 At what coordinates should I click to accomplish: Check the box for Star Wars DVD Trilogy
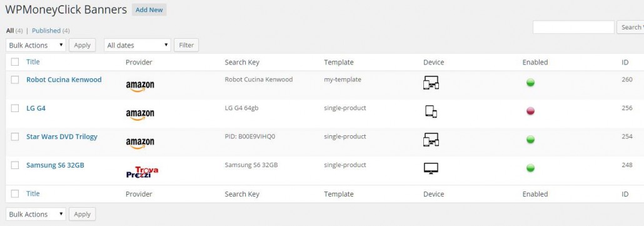(15, 137)
